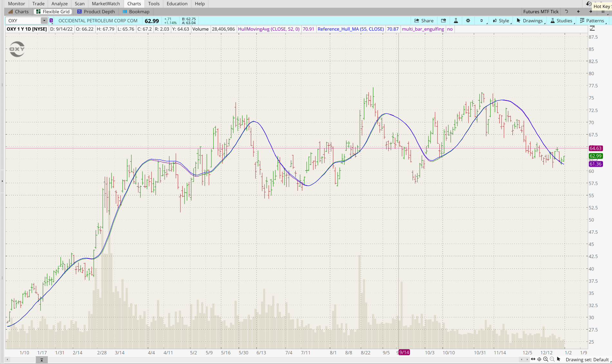
Task: Expand the D timeframe dropdown
Action: (x=482, y=21)
